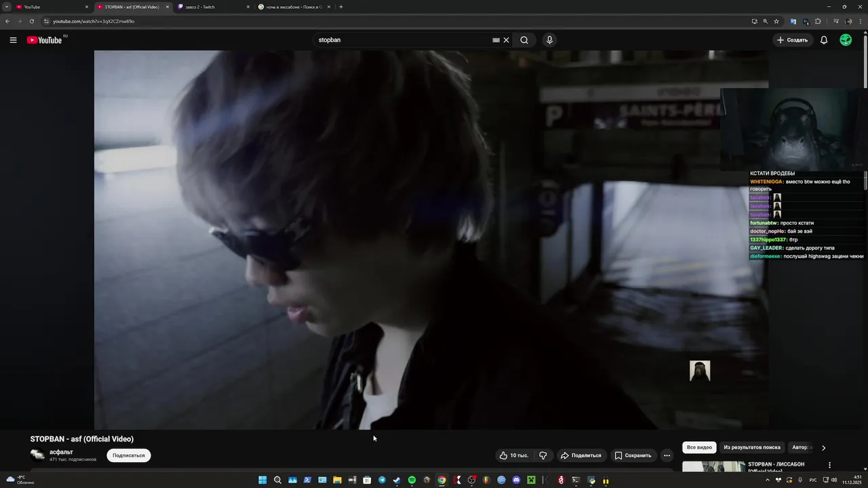Open the Google Translate extension icon
Screen dimensions: 868x488
tap(793, 21)
